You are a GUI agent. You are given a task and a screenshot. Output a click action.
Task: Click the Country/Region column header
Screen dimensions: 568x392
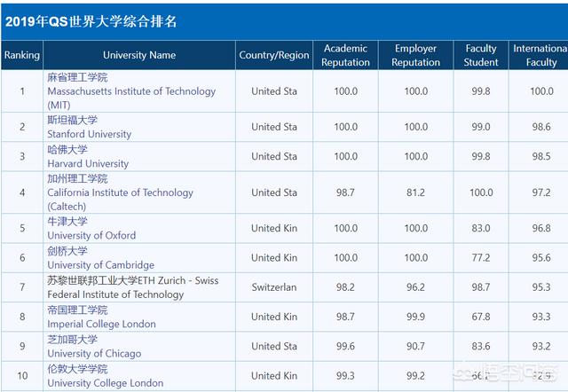click(x=274, y=55)
